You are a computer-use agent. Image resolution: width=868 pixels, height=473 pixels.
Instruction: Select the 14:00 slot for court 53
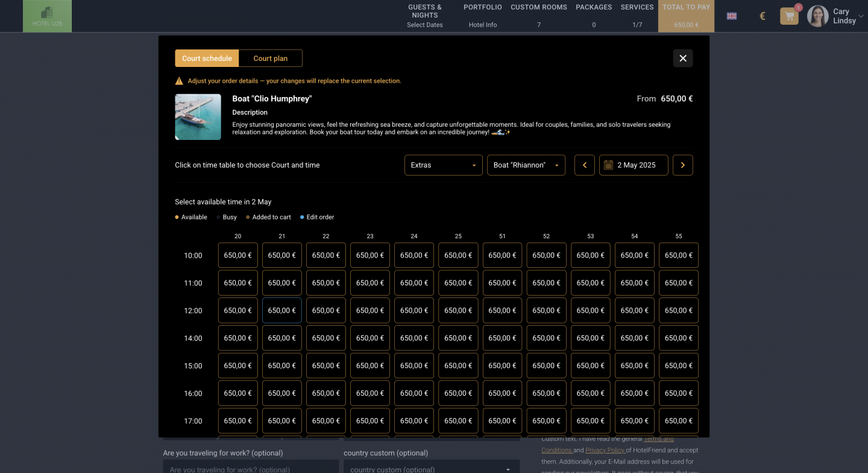point(591,338)
